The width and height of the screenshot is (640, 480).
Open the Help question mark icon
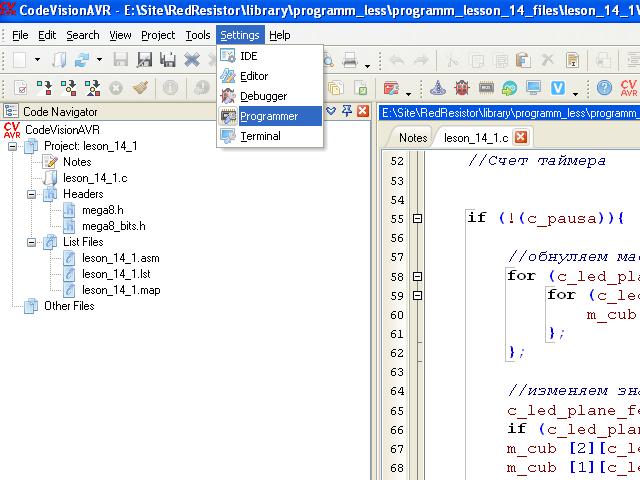click(x=604, y=88)
